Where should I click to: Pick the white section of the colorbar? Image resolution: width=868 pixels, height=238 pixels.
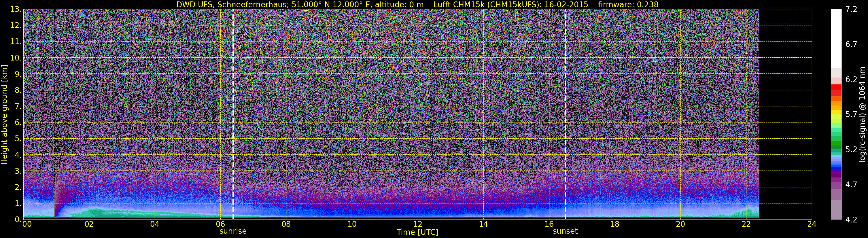point(836,38)
